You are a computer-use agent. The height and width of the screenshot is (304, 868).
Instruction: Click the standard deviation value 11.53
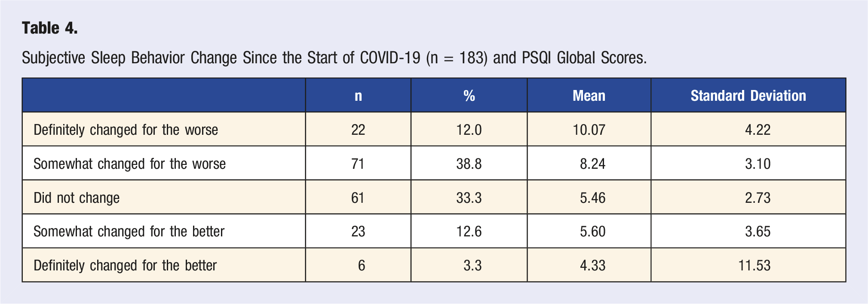755,265
